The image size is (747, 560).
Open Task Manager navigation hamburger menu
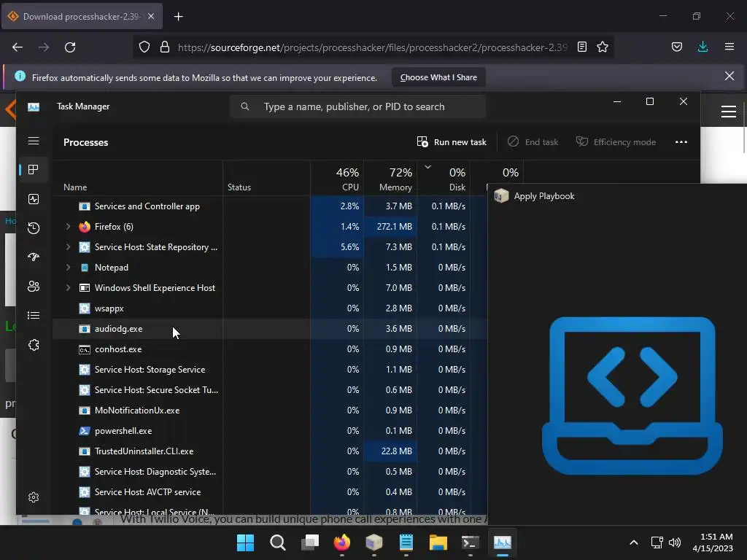[34, 141]
